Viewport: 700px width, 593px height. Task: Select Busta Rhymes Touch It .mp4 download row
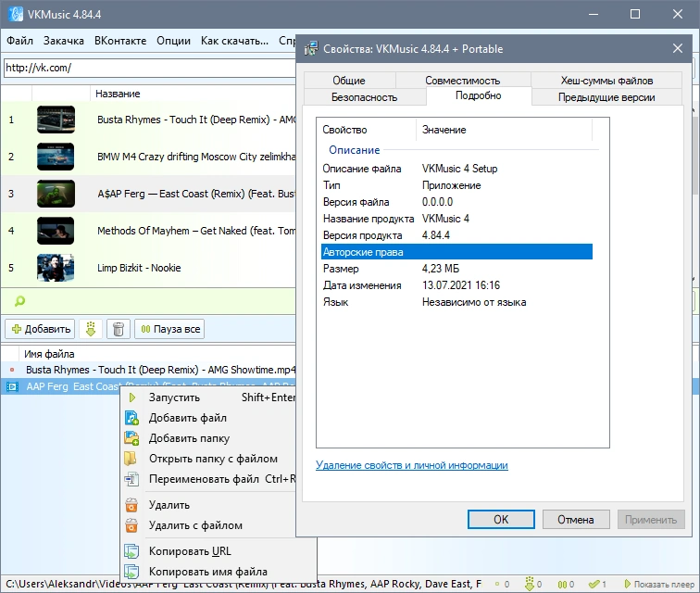[148, 370]
